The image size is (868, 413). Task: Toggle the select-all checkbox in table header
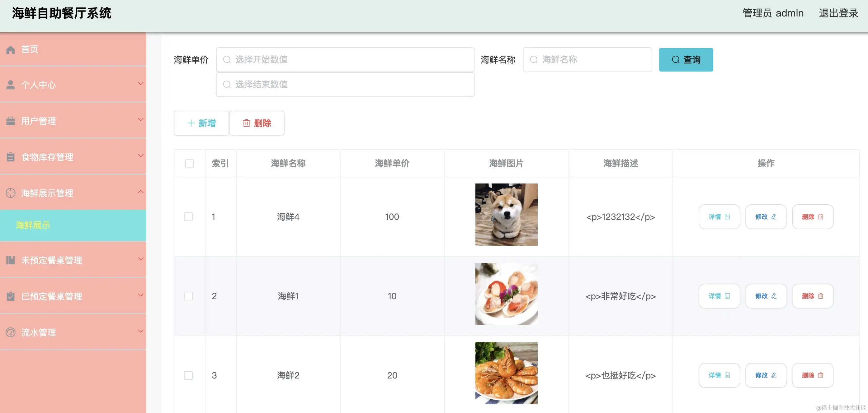(189, 164)
